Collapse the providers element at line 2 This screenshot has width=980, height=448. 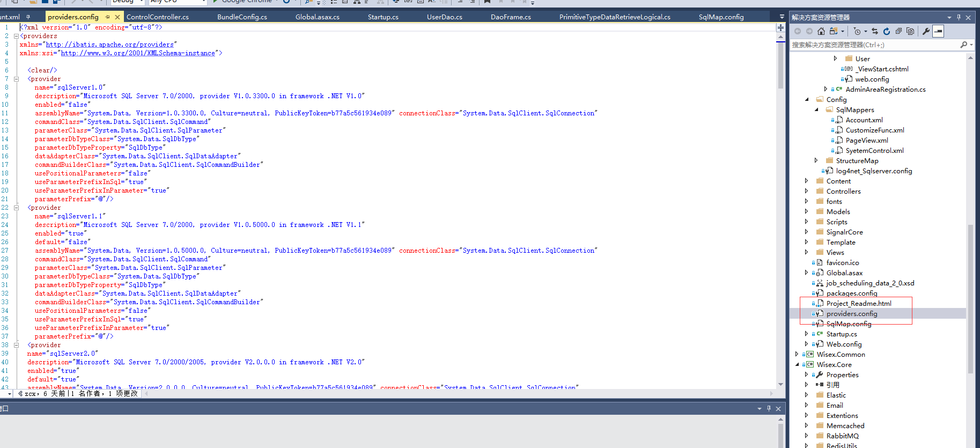16,36
